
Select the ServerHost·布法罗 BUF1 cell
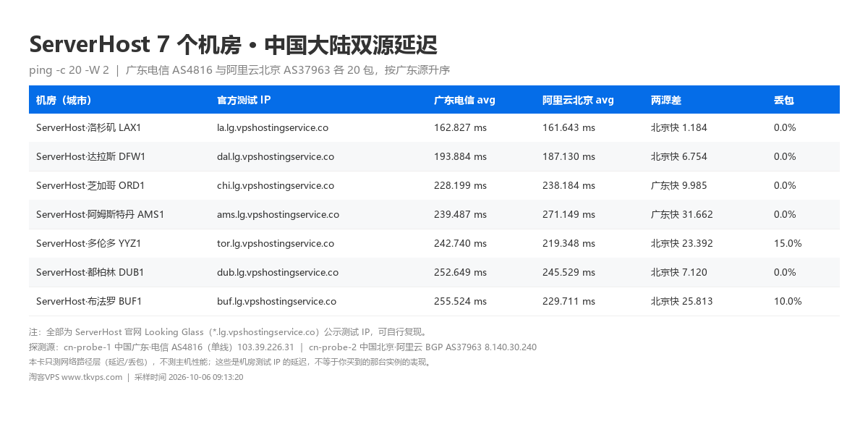pos(89,301)
